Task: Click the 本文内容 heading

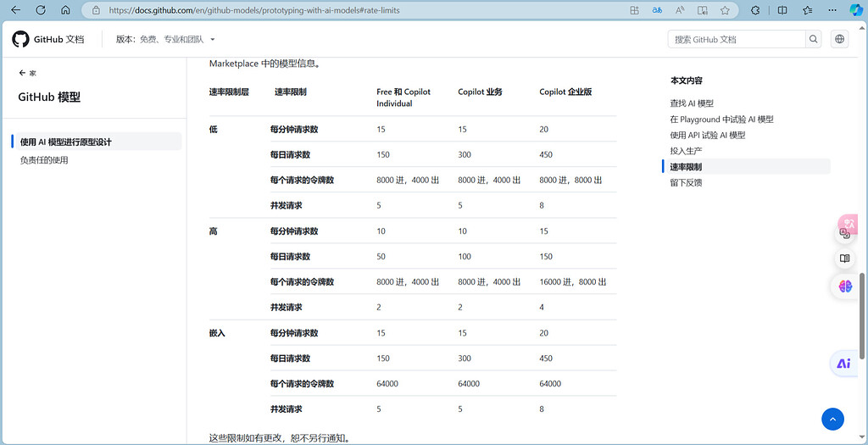Action: tap(687, 81)
